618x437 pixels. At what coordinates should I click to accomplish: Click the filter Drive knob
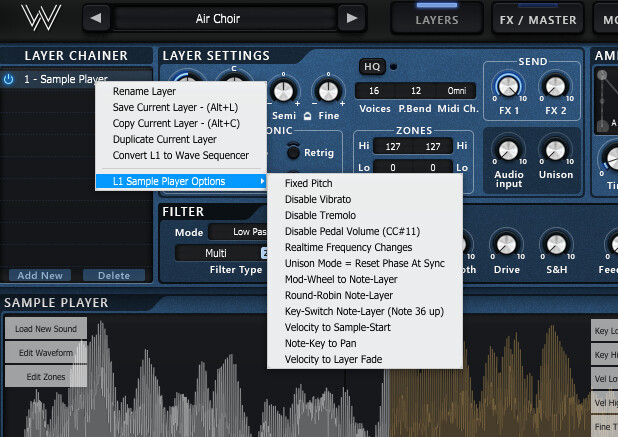coord(506,245)
